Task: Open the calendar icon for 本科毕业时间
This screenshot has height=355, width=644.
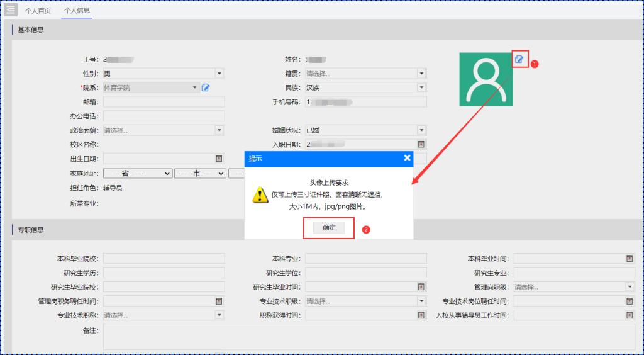Action: tap(629, 258)
